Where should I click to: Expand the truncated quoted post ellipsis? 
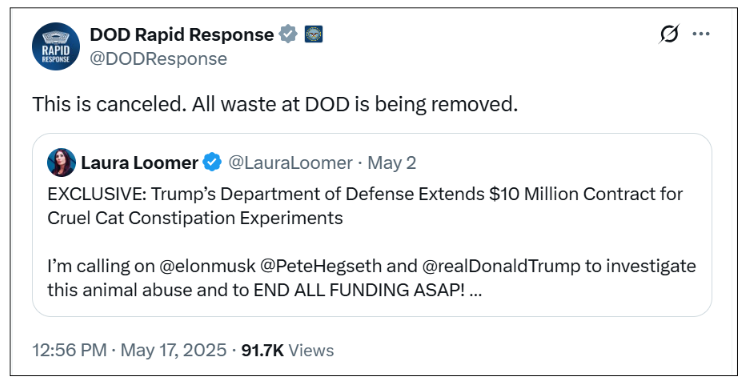pos(476,290)
